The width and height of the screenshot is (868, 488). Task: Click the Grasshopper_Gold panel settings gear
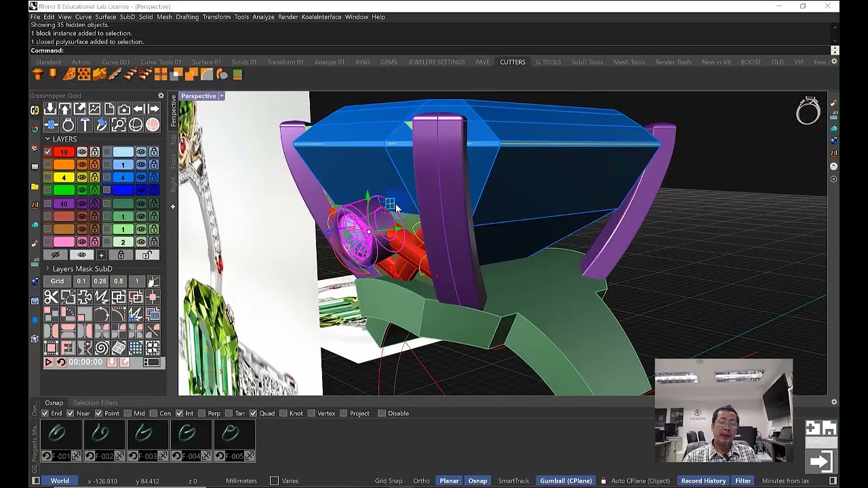tap(161, 96)
